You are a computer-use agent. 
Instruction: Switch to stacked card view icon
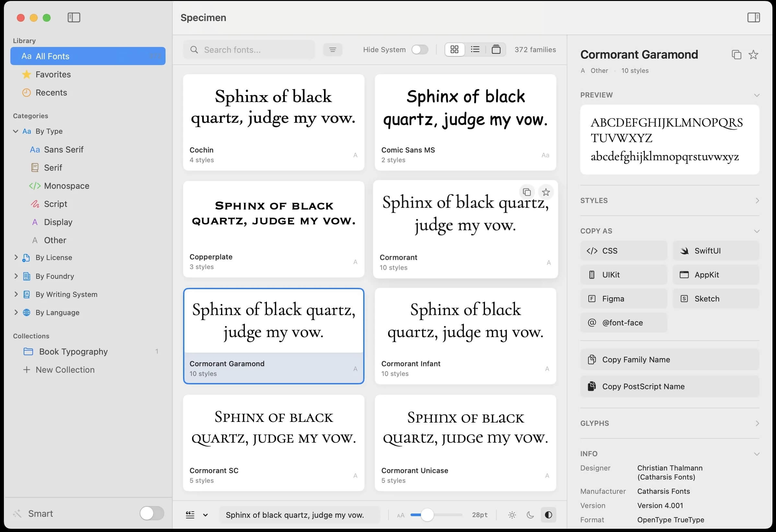coord(496,50)
